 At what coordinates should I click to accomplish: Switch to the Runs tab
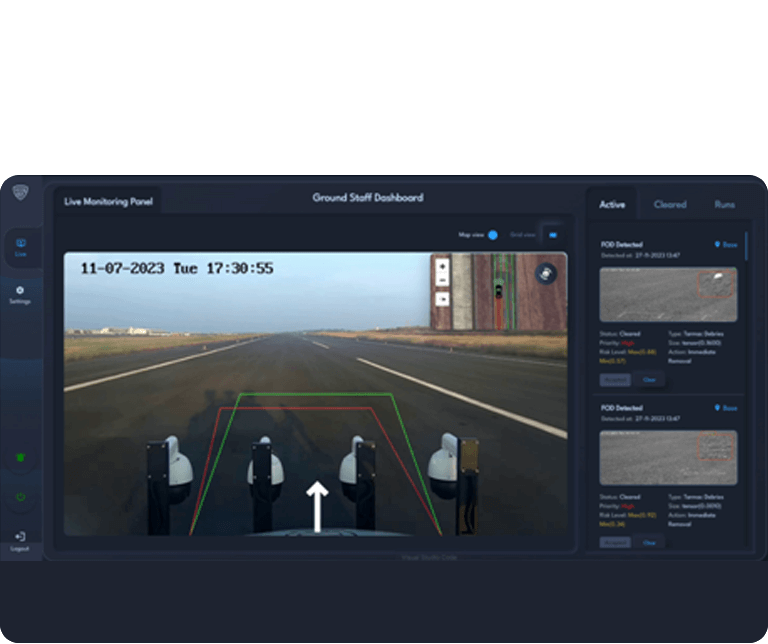pos(724,204)
